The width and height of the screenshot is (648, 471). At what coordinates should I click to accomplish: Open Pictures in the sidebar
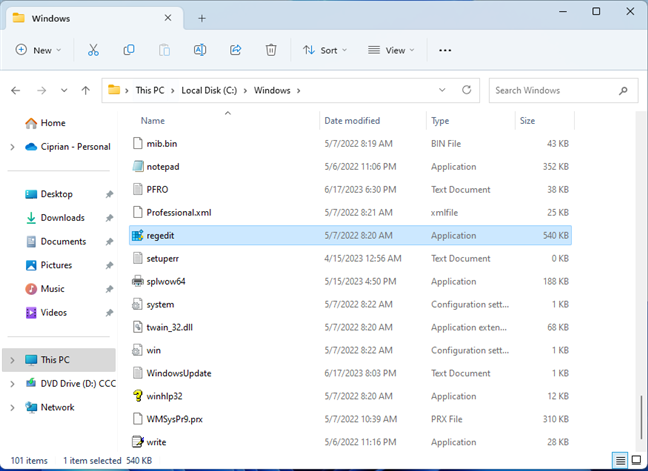point(56,265)
